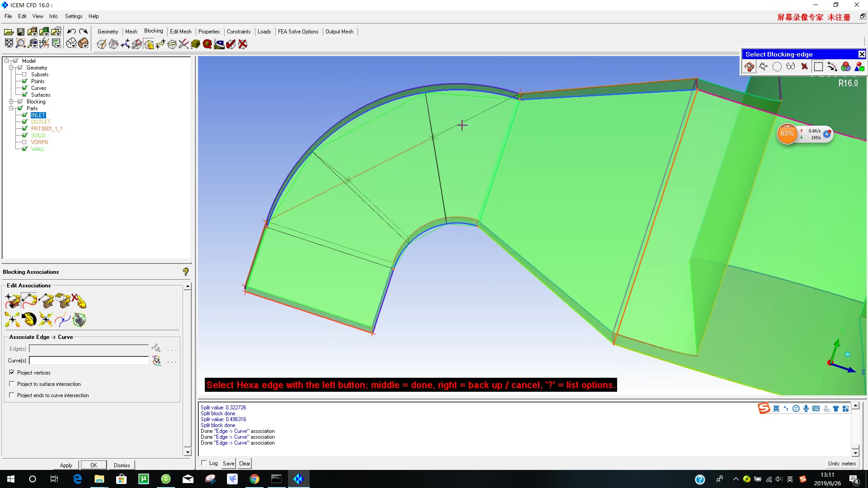The image size is (868, 488).
Task: Click the curve selection picker icon
Action: 157,361
